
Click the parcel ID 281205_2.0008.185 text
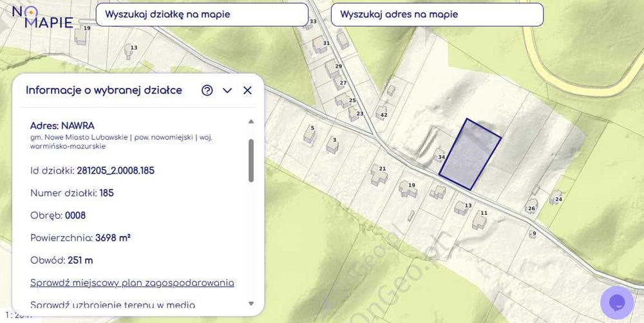(x=115, y=171)
